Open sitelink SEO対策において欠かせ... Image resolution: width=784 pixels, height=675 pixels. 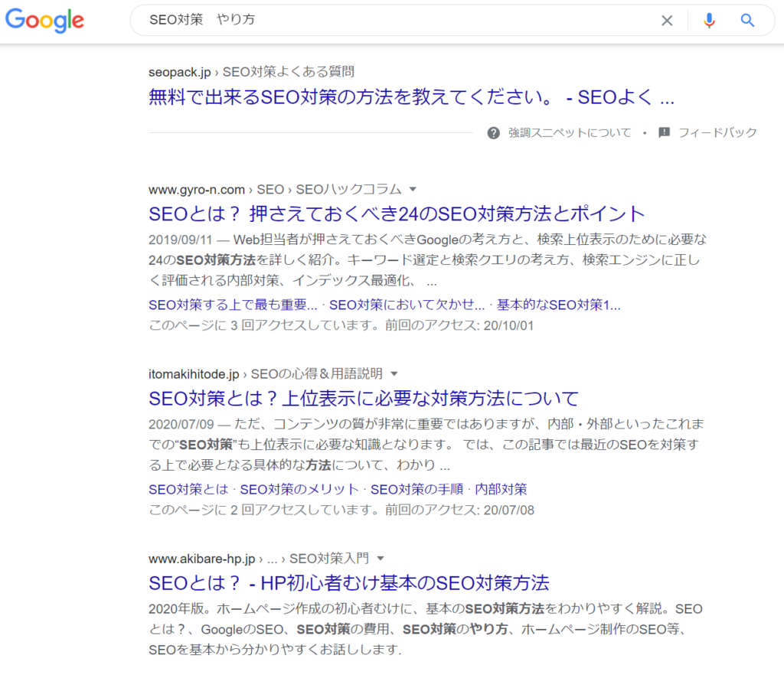407,305
